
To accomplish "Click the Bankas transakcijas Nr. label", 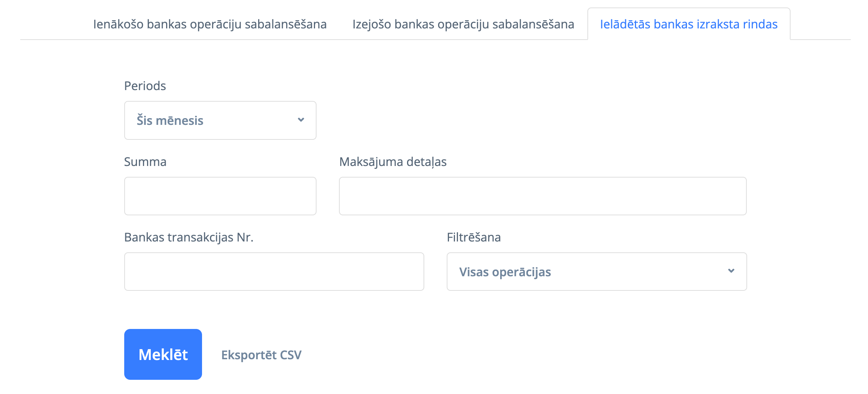I will [189, 237].
